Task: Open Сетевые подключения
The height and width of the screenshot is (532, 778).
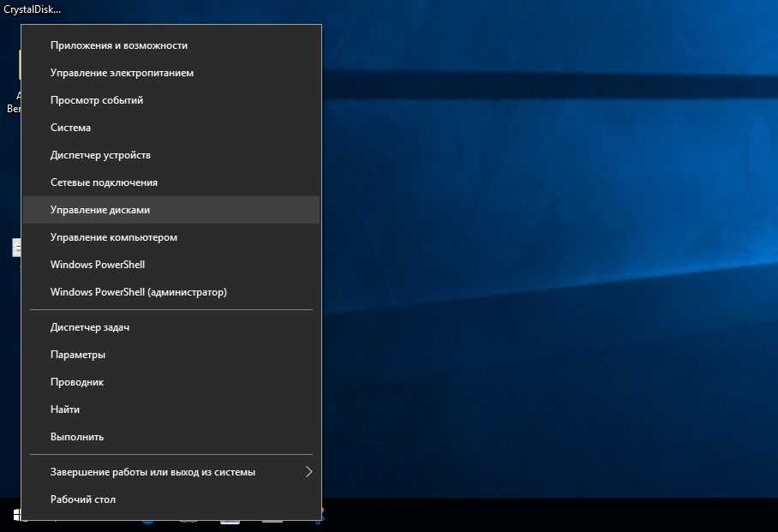Action: click(104, 182)
